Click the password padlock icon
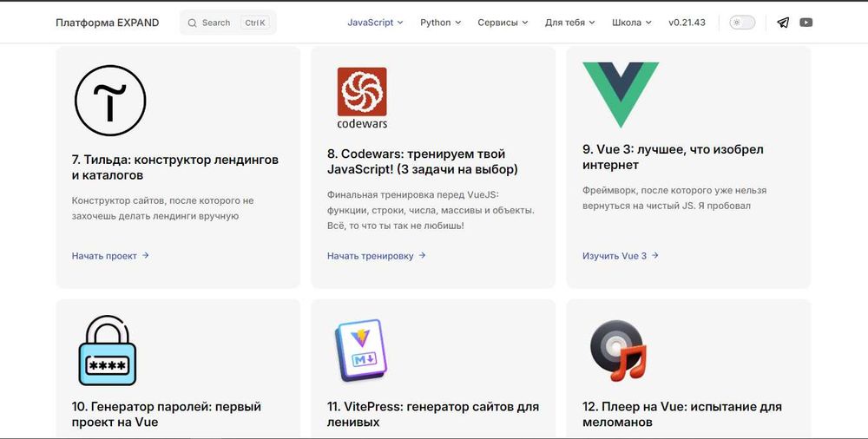The width and height of the screenshot is (868, 439). pyautogui.click(x=108, y=351)
